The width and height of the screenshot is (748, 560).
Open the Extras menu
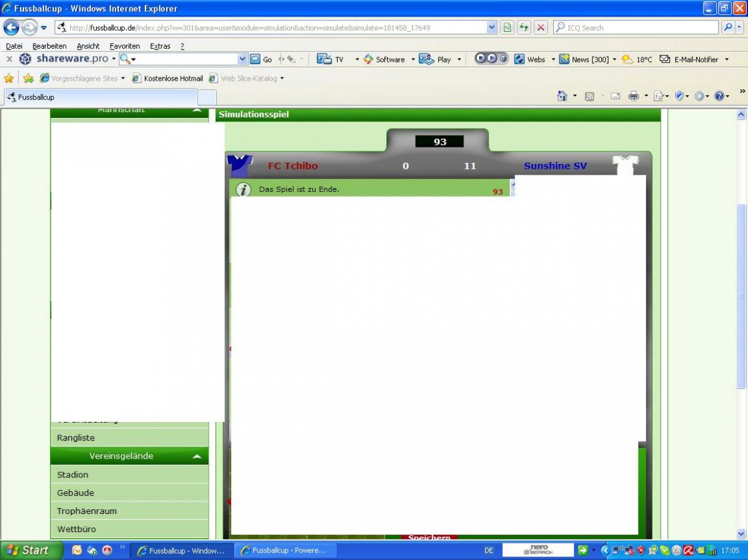coord(160,46)
